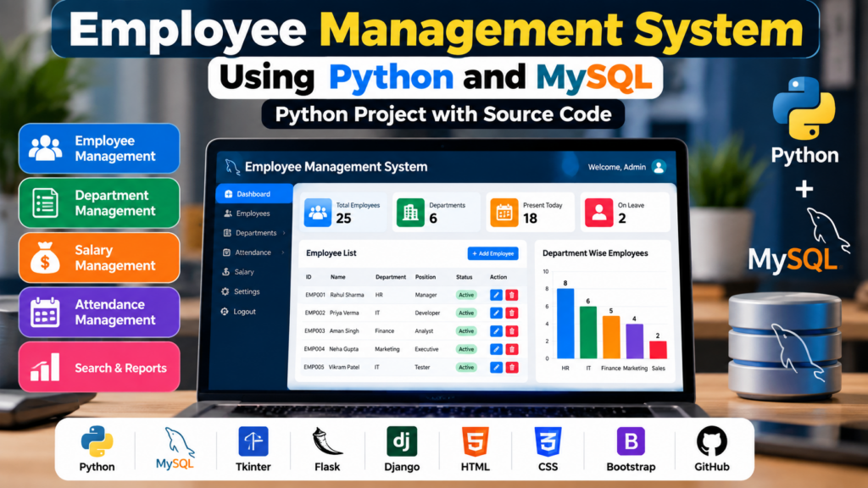Click the Tkinter icon in bottom strip
Viewport: 868px width, 488px height.
pyautogui.click(x=253, y=441)
